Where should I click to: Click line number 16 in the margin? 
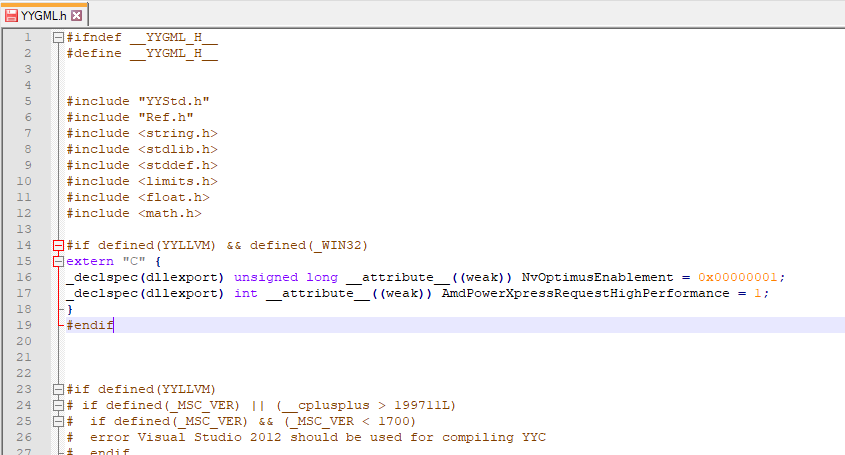click(x=24, y=277)
